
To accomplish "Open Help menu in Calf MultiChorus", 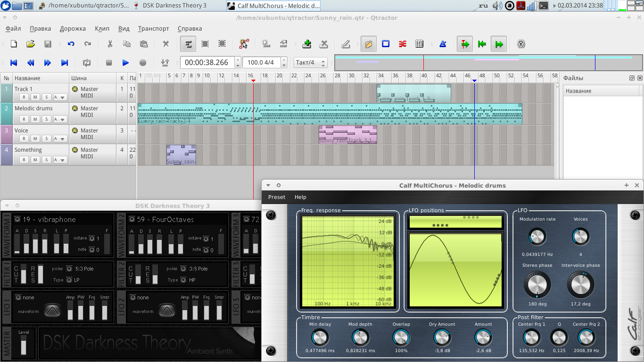I will [x=300, y=197].
